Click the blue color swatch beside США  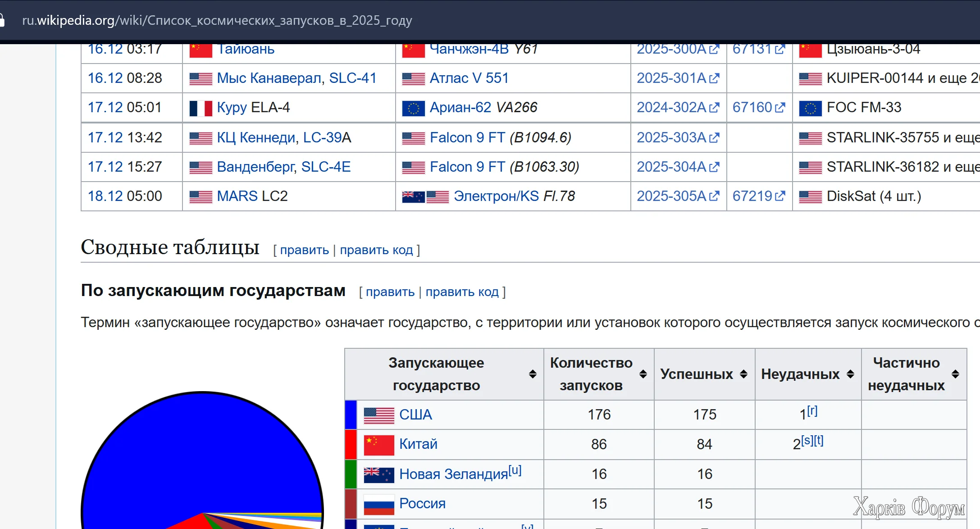tap(351, 415)
